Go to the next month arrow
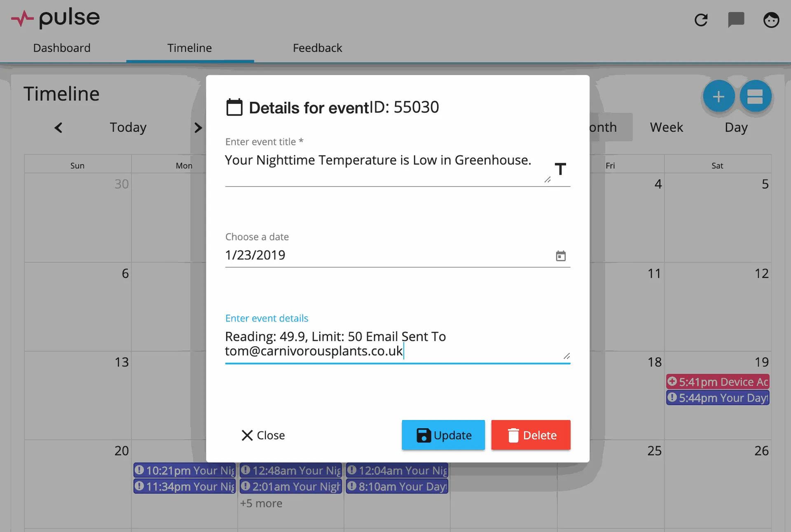Image resolution: width=791 pixels, height=532 pixels. point(198,128)
